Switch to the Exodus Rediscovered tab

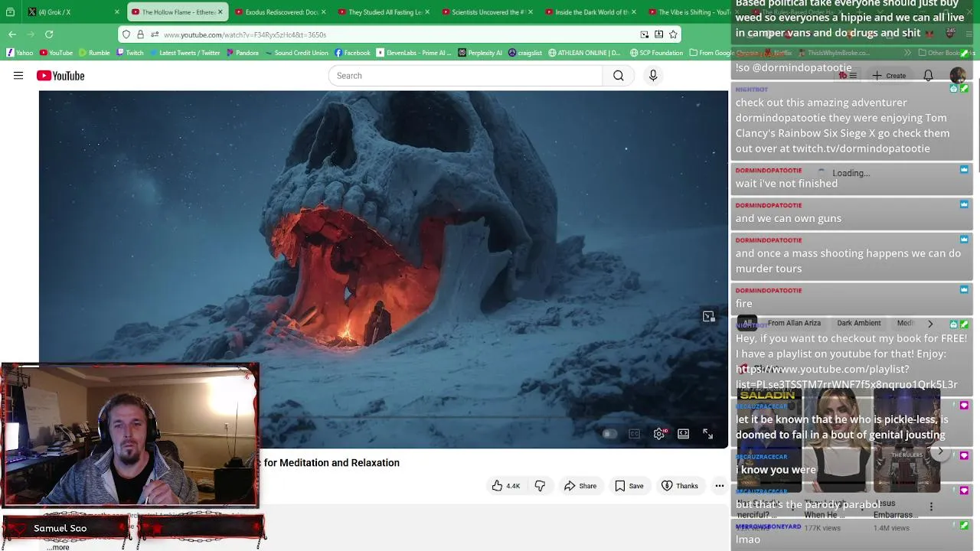[x=281, y=12]
